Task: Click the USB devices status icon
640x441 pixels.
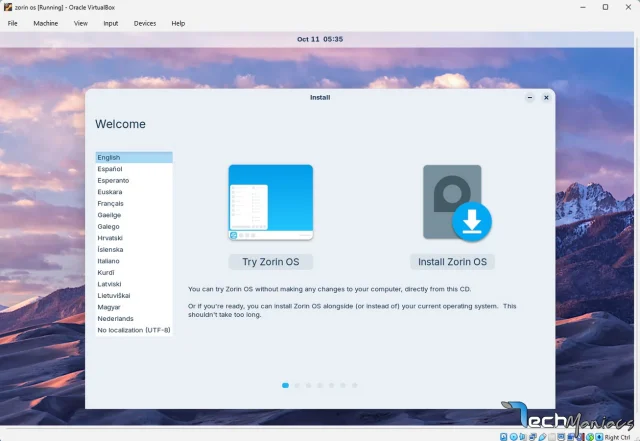Action: 542,437
